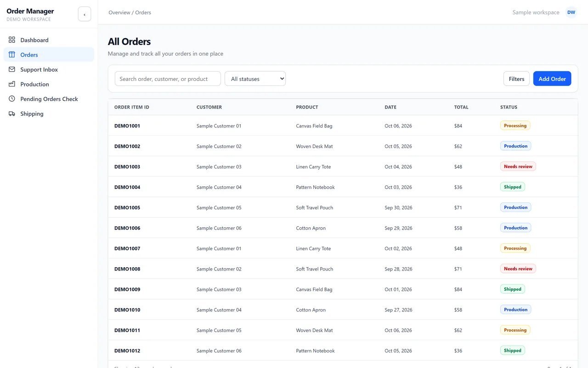Click the Order Manager title
Screen dimensions: 588x368
[30, 11]
